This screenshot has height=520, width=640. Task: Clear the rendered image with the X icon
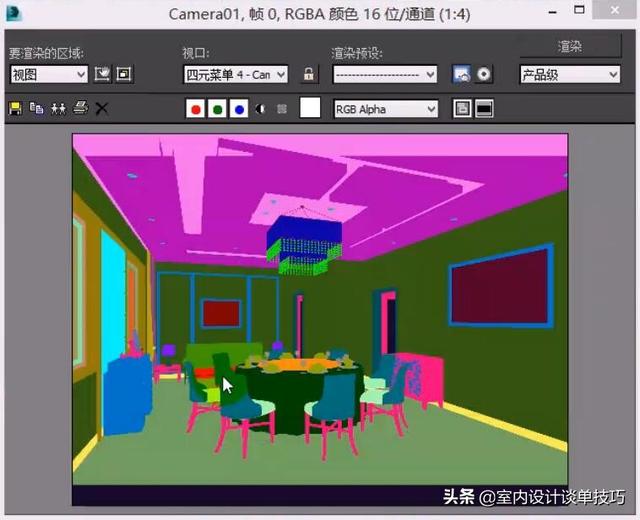pyautogui.click(x=102, y=109)
